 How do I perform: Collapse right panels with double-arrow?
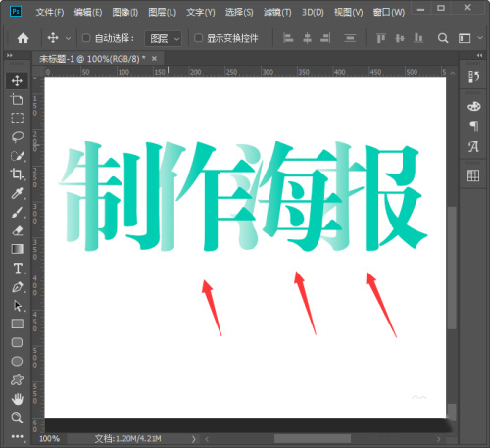[x=479, y=56]
